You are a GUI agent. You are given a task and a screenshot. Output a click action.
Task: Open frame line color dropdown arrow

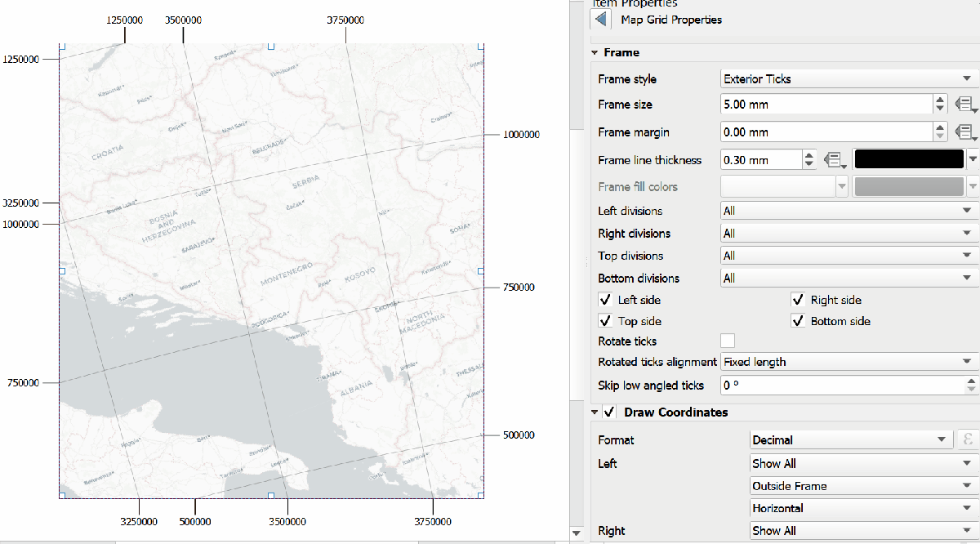tap(972, 159)
